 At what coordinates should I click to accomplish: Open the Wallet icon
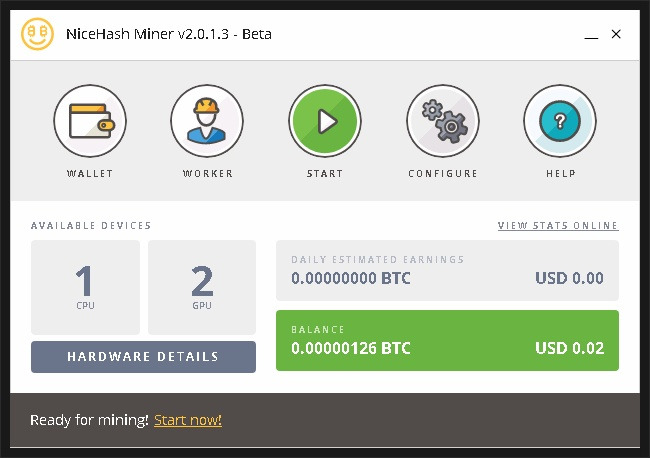[90, 121]
